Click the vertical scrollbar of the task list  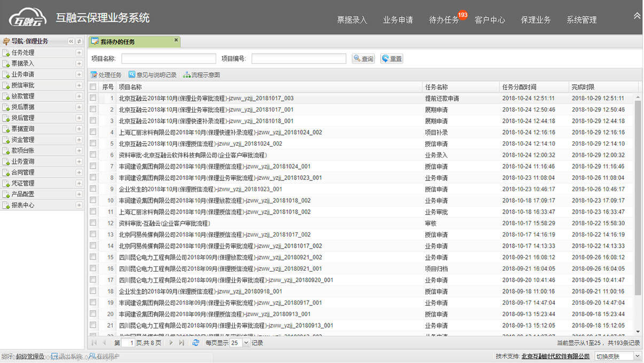638,198
